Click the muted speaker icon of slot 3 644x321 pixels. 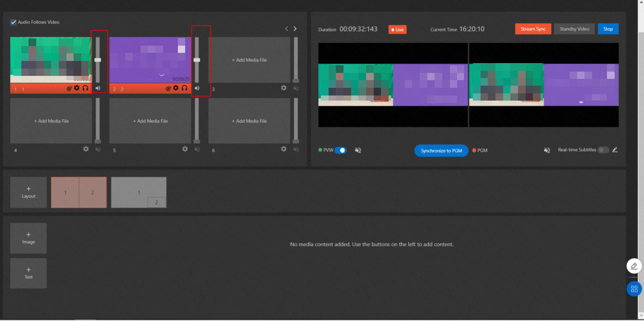coord(296,88)
